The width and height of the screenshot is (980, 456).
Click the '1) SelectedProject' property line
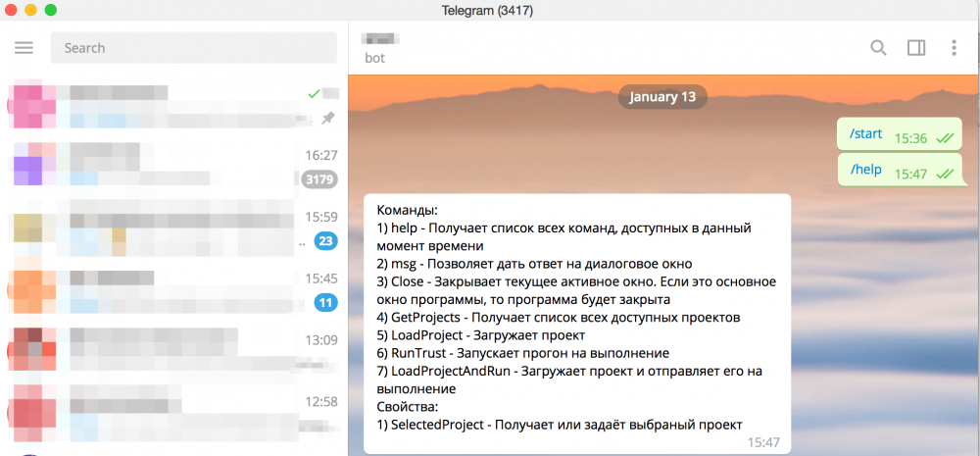(x=560, y=426)
